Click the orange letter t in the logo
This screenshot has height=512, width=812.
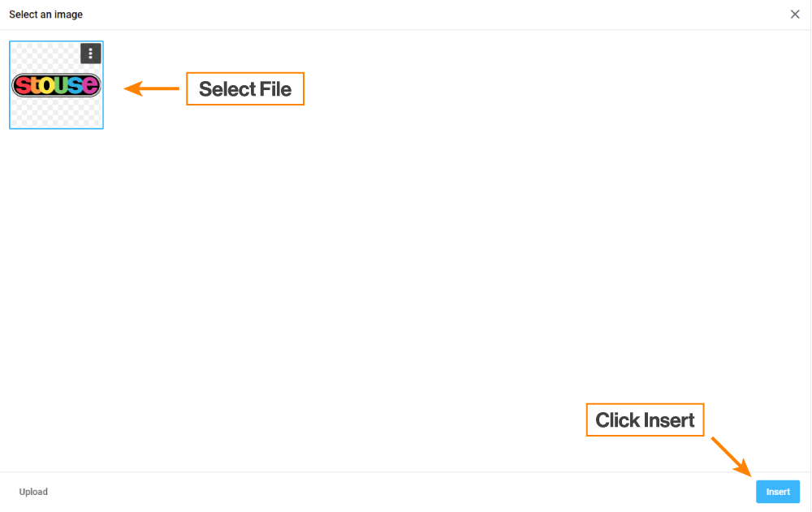click(34, 85)
